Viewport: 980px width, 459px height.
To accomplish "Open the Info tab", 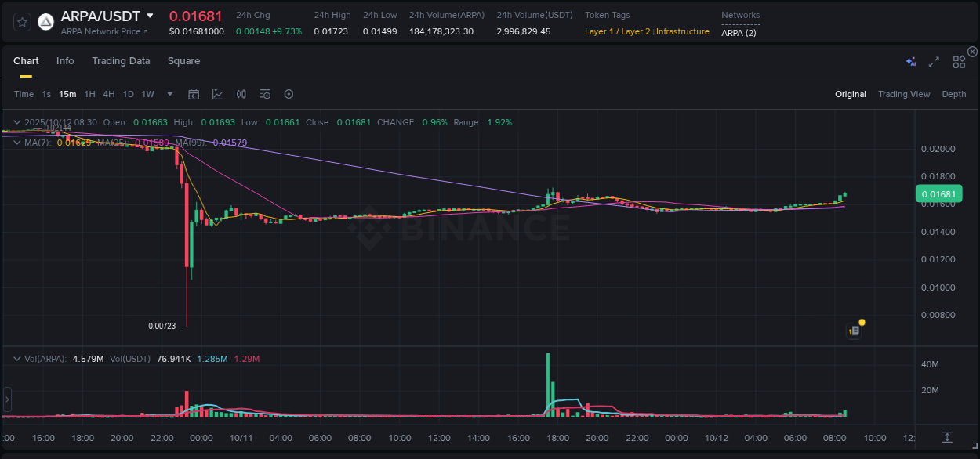I will 65,60.
